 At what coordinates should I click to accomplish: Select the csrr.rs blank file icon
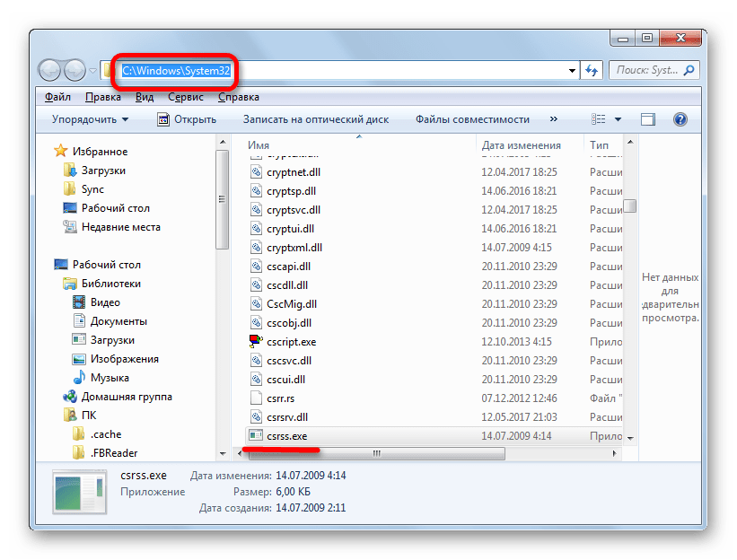pyautogui.click(x=256, y=398)
